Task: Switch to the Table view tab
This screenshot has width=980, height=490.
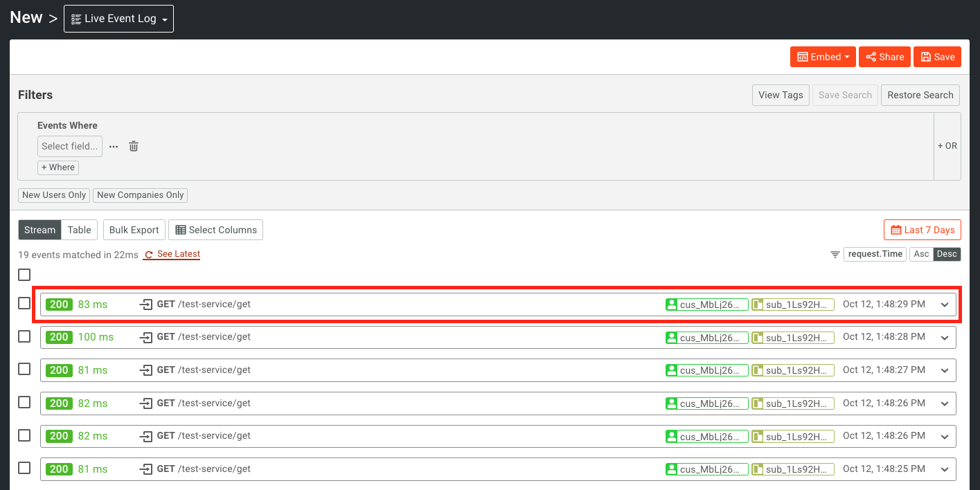Action: click(79, 230)
